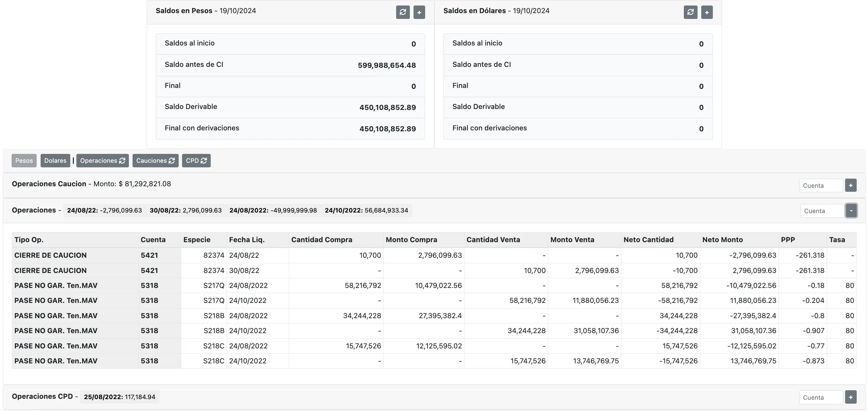The height and width of the screenshot is (411, 868).
Task: Click the Neto Monto column header
Action: [722, 239]
